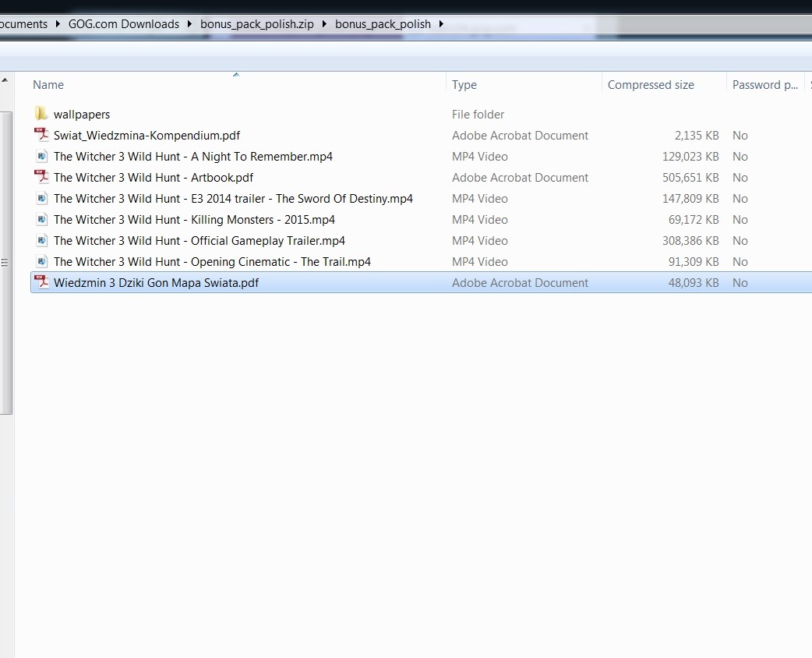
Task: Click 147,809 KB compressed size cell
Action: (x=690, y=199)
